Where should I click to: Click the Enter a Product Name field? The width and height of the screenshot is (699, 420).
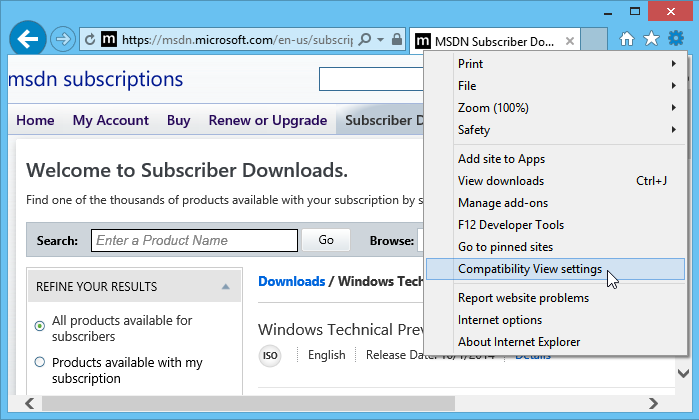click(194, 240)
